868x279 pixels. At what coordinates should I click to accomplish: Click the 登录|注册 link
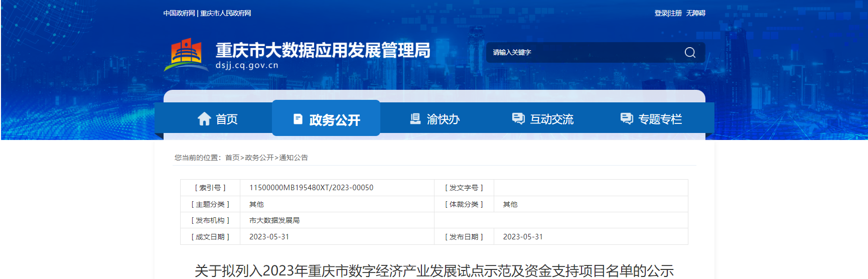668,13
